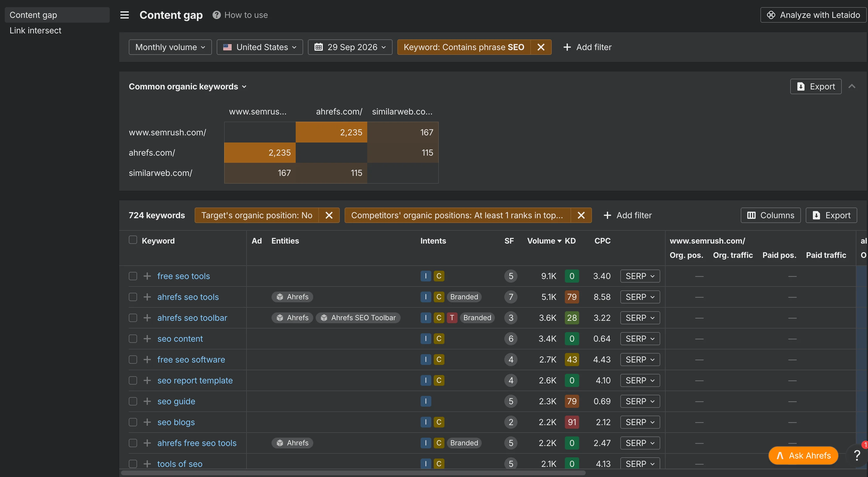Open the help question mark bubble
The image size is (868, 477).
tap(857, 455)
